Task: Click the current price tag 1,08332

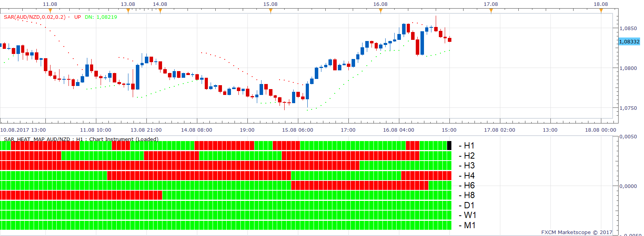Action: pyautogui.click(x=629, y=41)
